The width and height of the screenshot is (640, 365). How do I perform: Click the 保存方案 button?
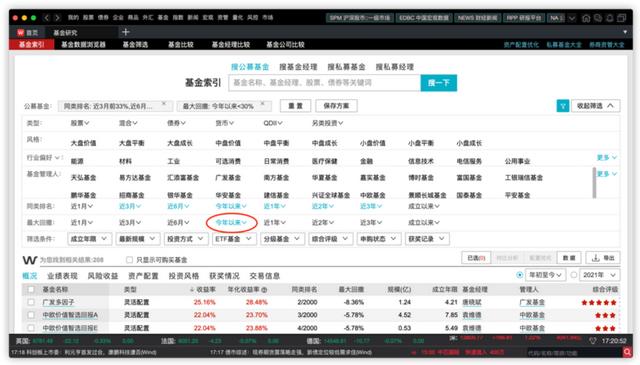coord(336,106)
